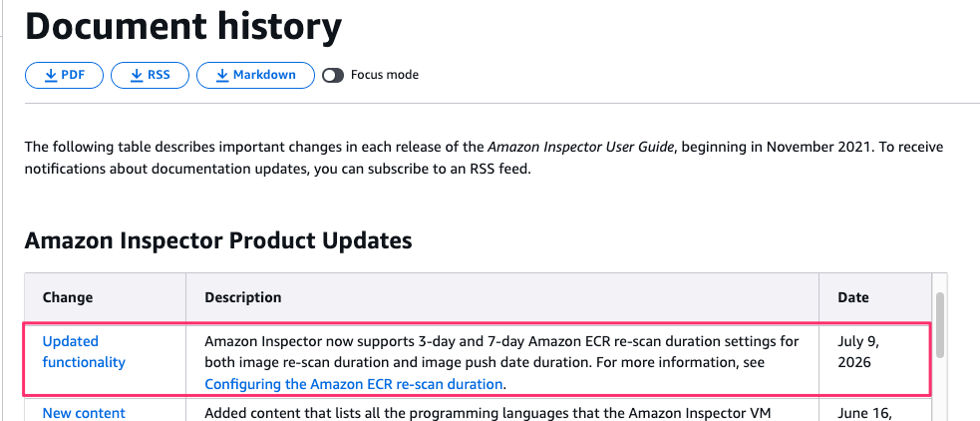Click the Focus mode text label
Image resolution: width=980 pixels, height=421 pixels.
pos(385,75)
